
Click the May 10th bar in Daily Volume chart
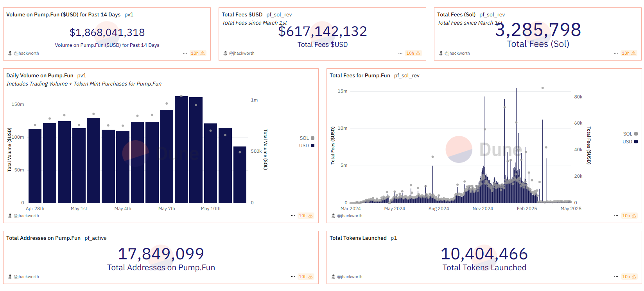(x=210, y=163)
